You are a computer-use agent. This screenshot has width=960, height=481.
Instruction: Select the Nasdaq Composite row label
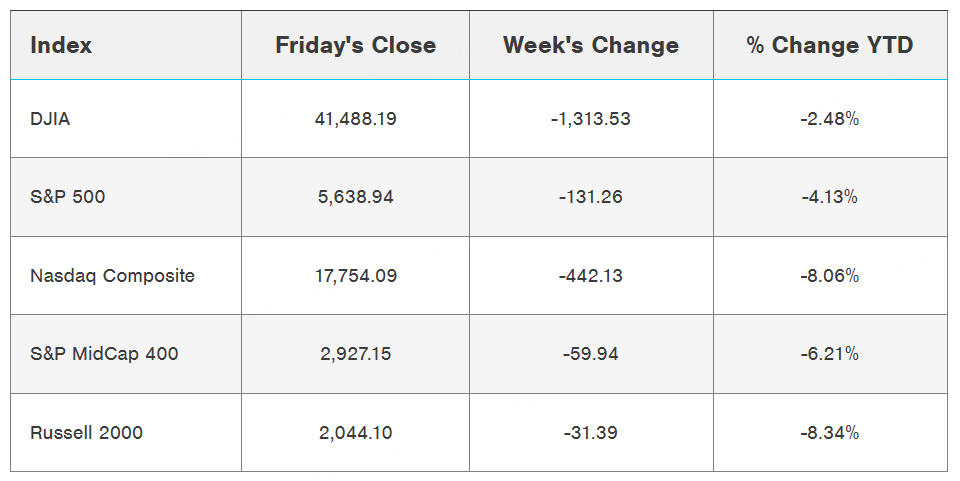(x=113, y=275)
